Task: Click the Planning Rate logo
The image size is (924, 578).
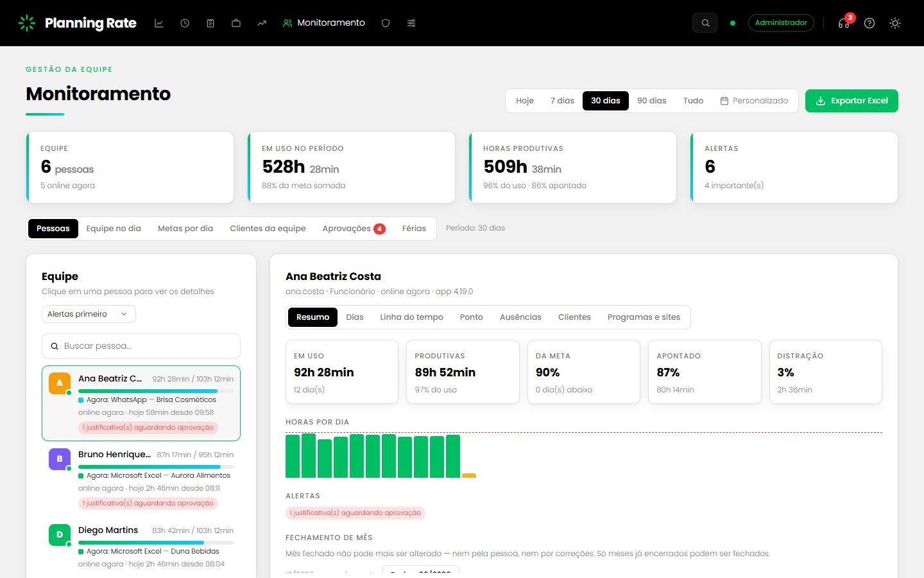Action: [x=78, y=23]
